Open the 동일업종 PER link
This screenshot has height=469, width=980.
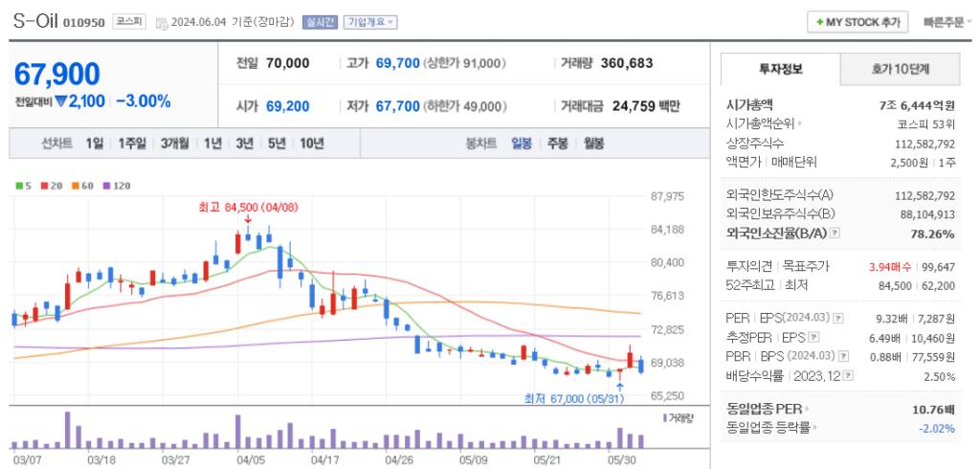[x=767, y=410]
